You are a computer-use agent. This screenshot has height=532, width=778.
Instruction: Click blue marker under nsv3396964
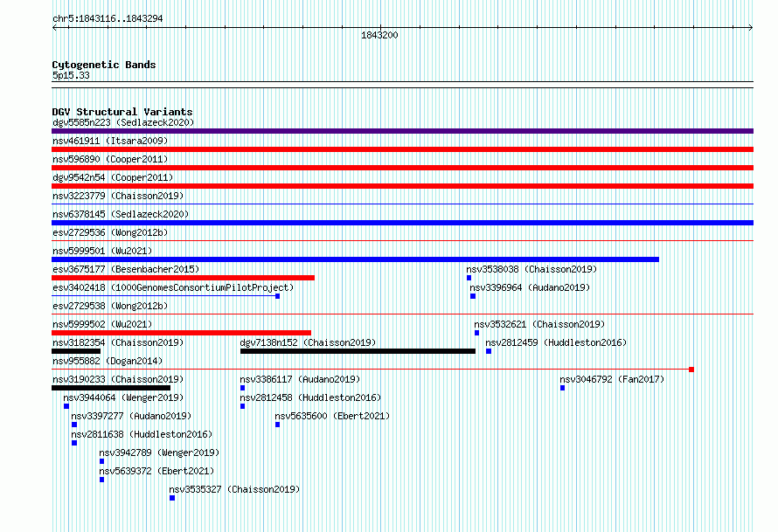point(473,296)
